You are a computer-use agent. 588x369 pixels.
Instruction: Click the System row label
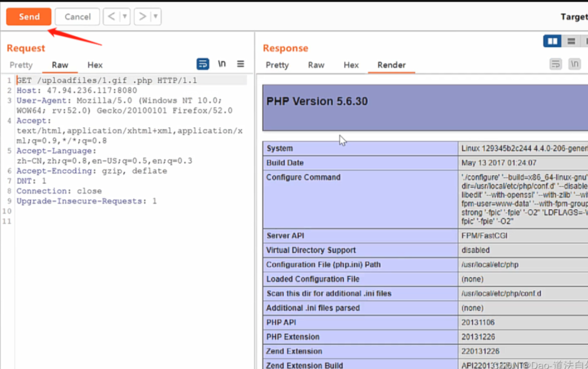pos(280,148)
